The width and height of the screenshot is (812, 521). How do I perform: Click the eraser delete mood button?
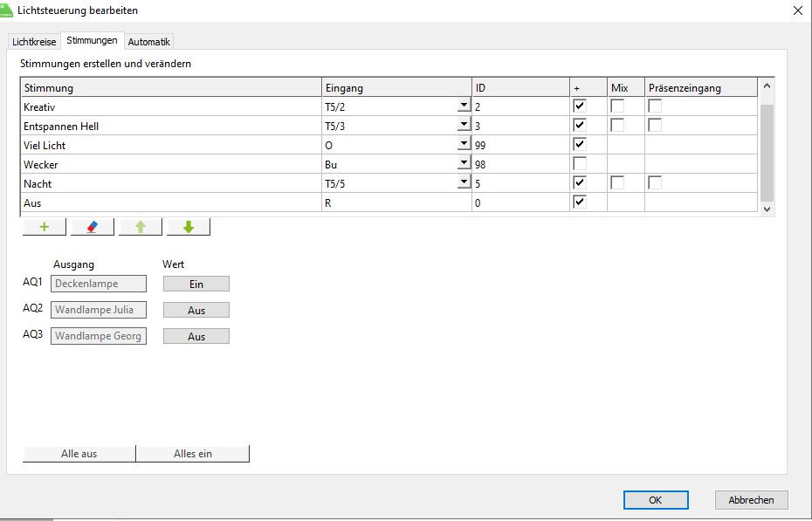[x=93, y=227]
